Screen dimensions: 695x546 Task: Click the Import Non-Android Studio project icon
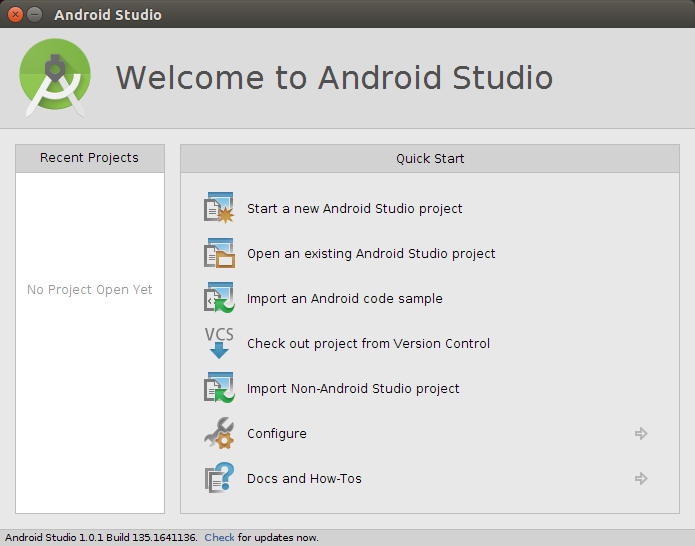[219, 388]
